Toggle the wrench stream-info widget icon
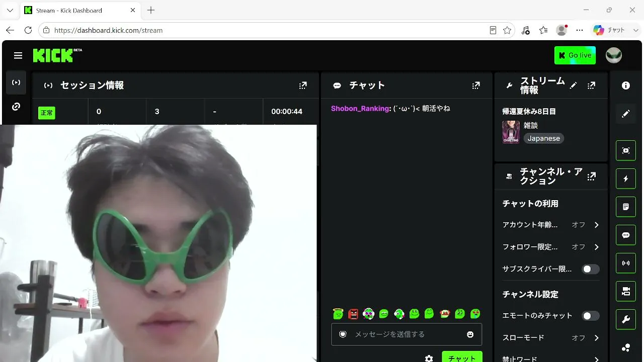The width and height of the screenshot is (644, 362). 626,319
